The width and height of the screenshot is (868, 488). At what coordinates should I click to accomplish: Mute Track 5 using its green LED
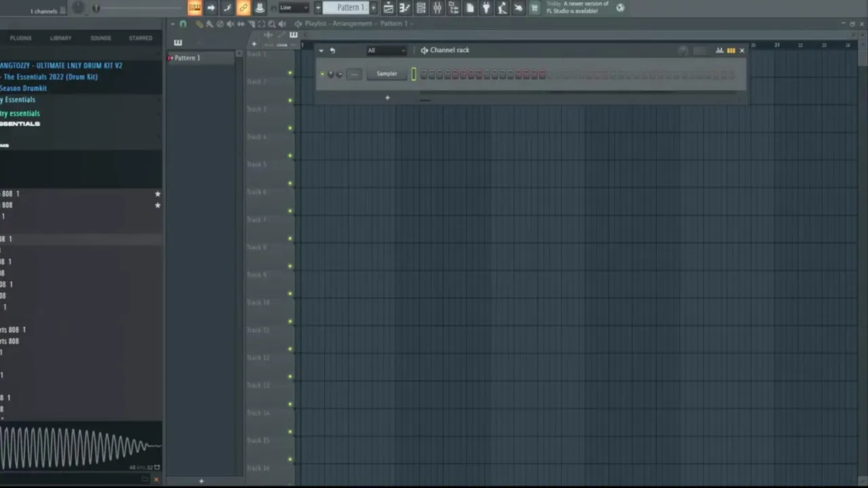point(290,183)
